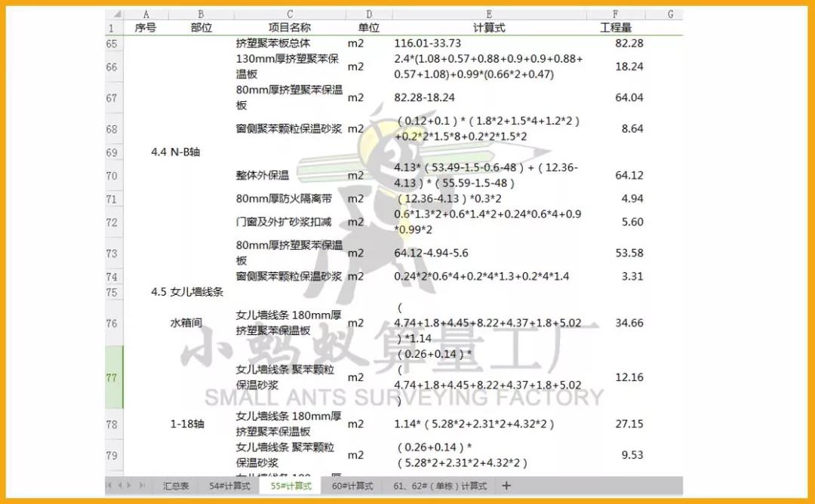
Task: Select column E header
Action: [x=489, y=14]
